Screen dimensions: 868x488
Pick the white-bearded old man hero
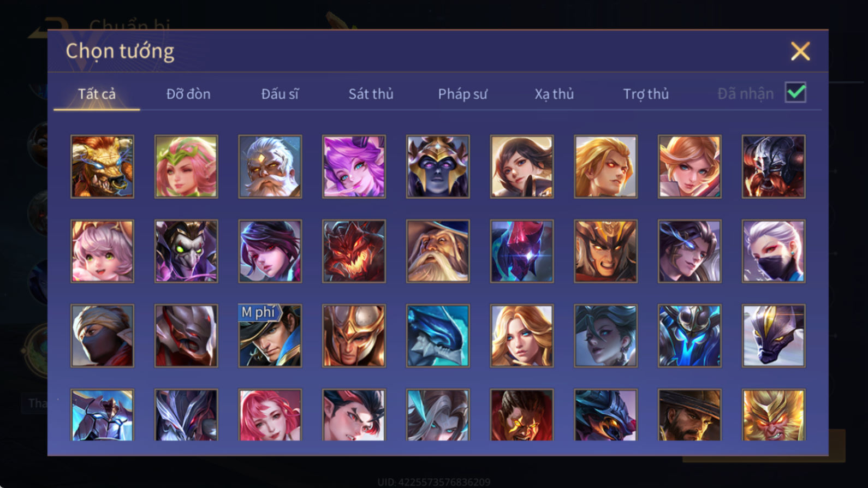click(x=270, y=166)
